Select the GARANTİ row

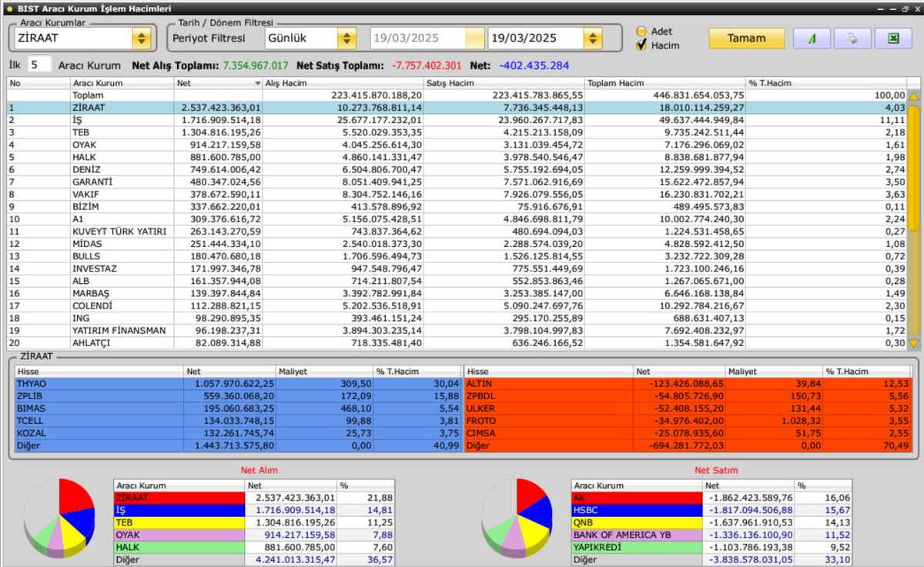pos(457,182)
